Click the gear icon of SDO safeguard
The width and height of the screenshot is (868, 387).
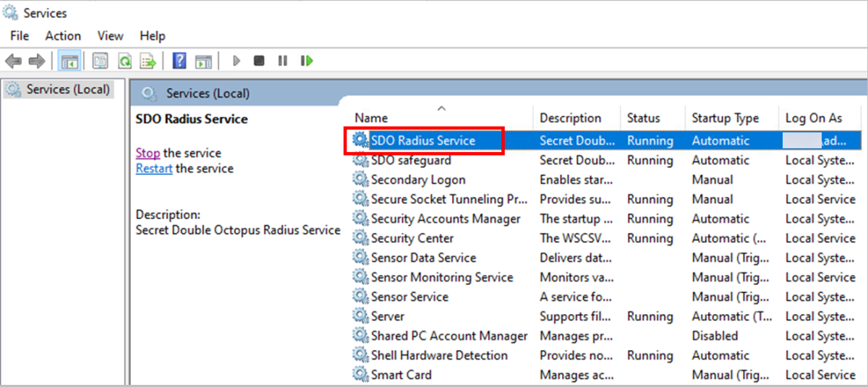pos(360,161)
